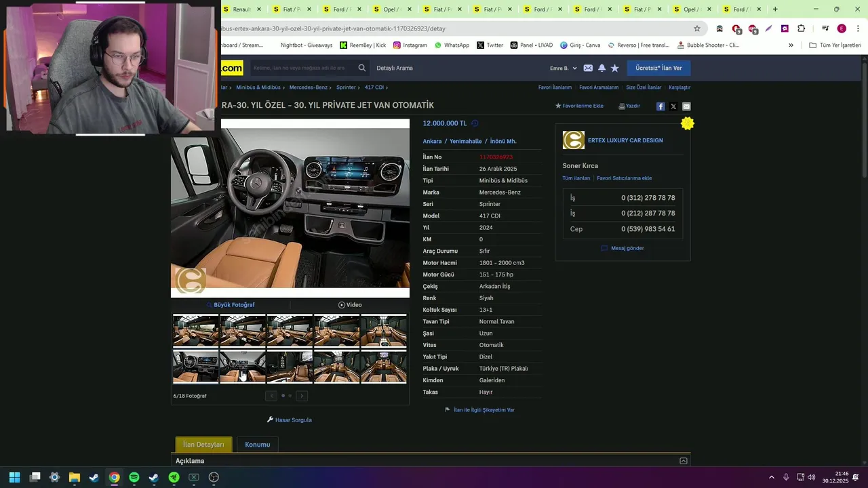868x488 pixels.
Task: Open the ERTEX LUXURY CAR DESIGN store link
Action: 625,140
